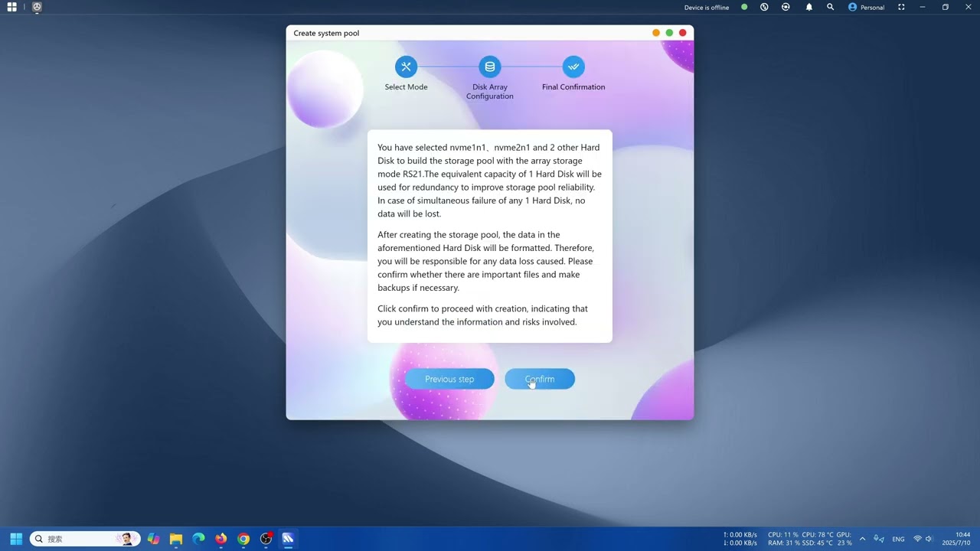
Task: Open the globe icon in top bar
Action: tap(764, 7)
